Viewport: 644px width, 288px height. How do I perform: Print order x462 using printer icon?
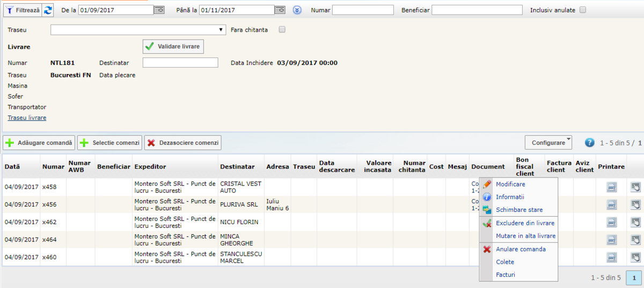[x=612, y=222]
